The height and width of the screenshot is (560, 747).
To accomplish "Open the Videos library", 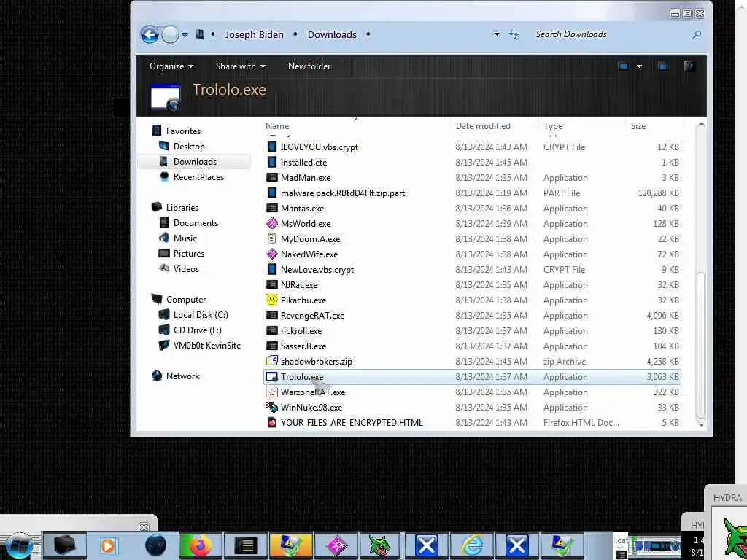I will point(186,269).
